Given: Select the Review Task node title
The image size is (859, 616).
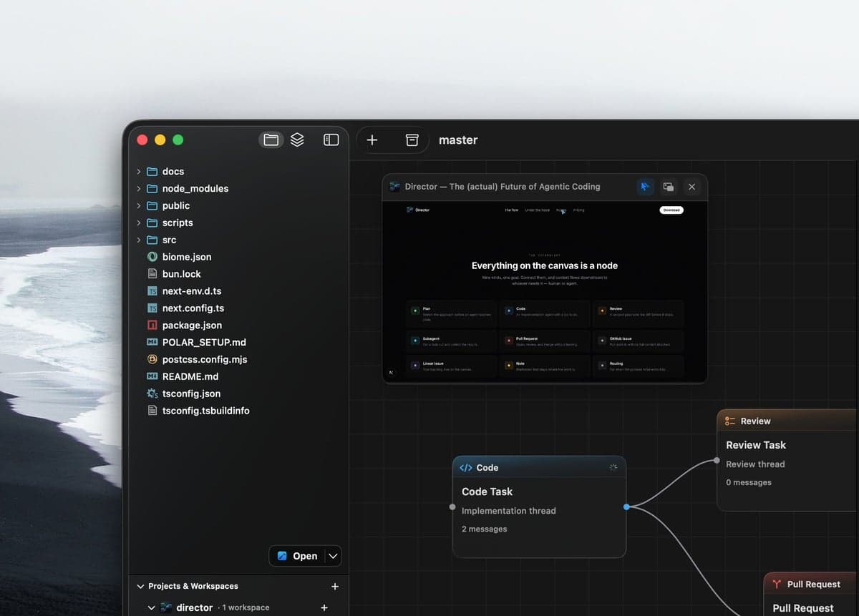Looking at the screenshot, I should click(756, 445).
